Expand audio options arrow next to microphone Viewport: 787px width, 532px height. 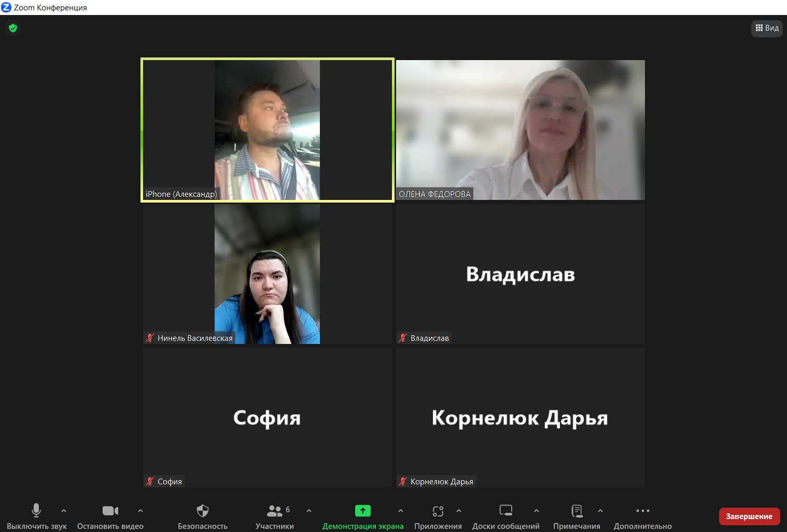(x=64, y=511)
